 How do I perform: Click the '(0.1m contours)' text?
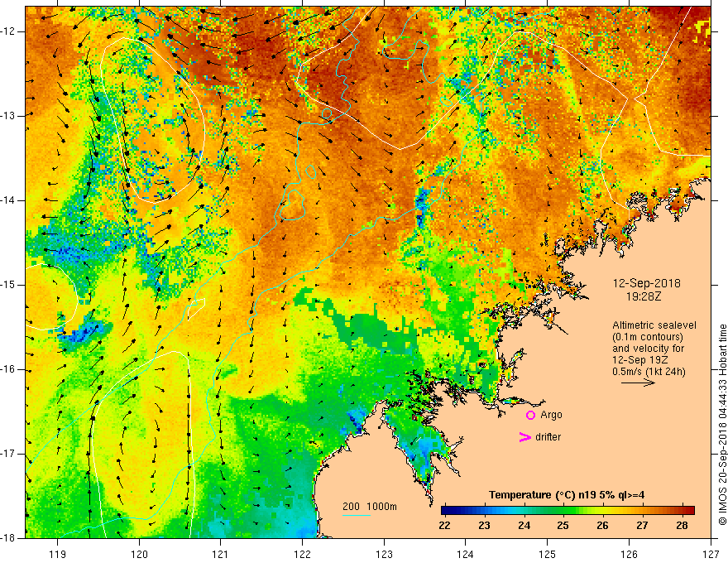pos(648,337)
